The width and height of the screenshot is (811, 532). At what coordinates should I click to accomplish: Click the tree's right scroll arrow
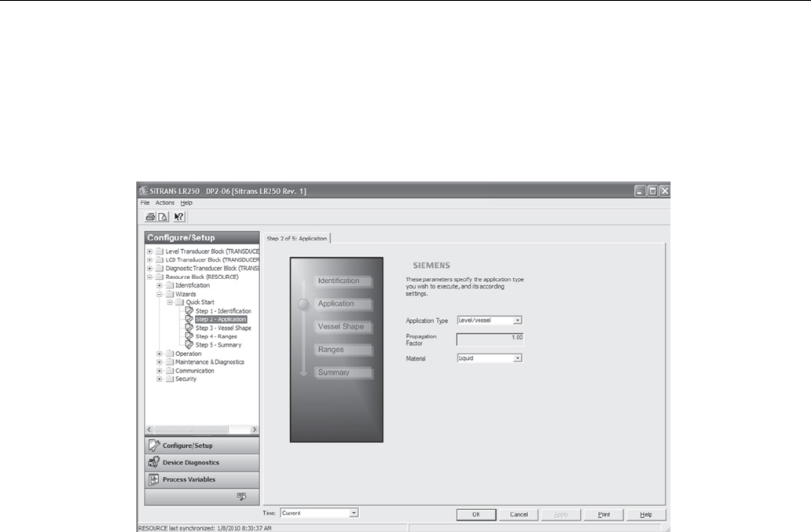coord(254,429)
